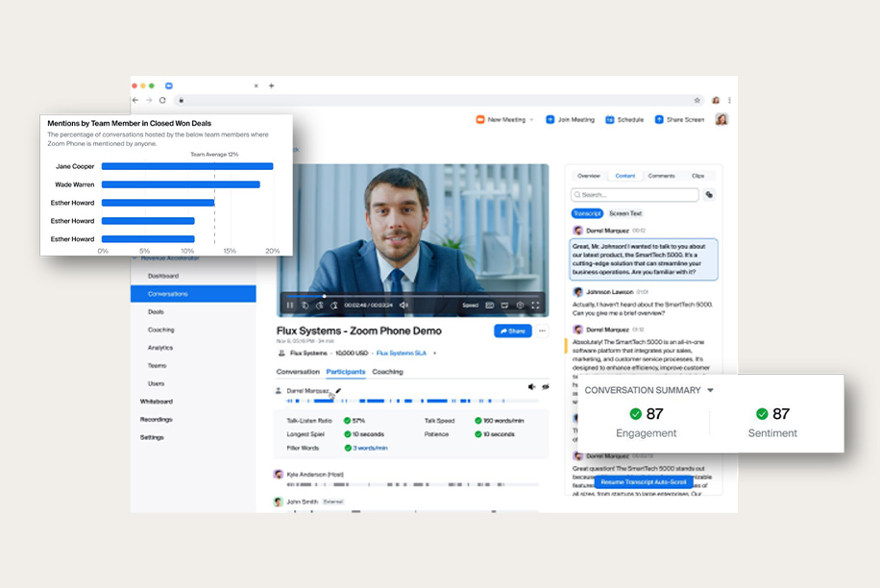Click Jane Cooper bar in mentions chart
The image size is (880, 588).
[187, 166]
